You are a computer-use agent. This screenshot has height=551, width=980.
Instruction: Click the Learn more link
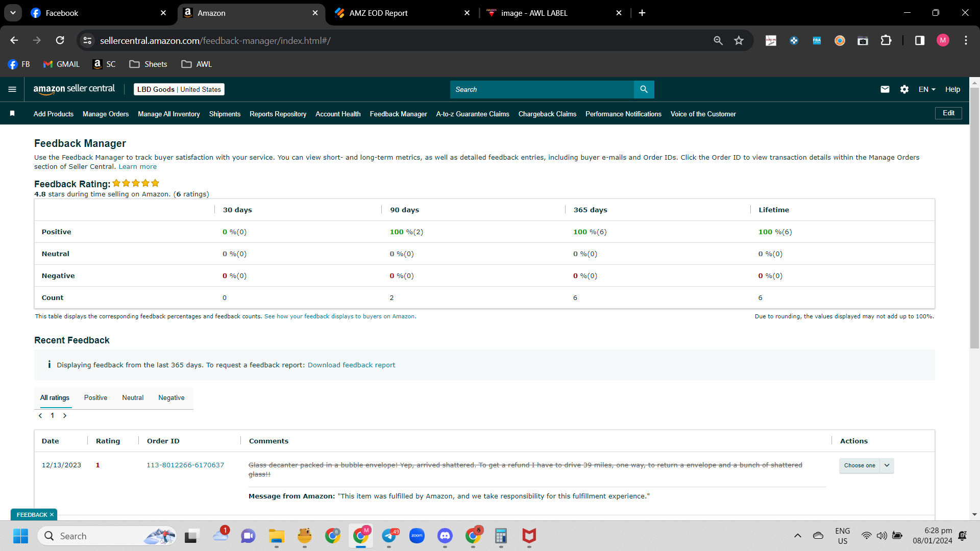tap(138, 167)
